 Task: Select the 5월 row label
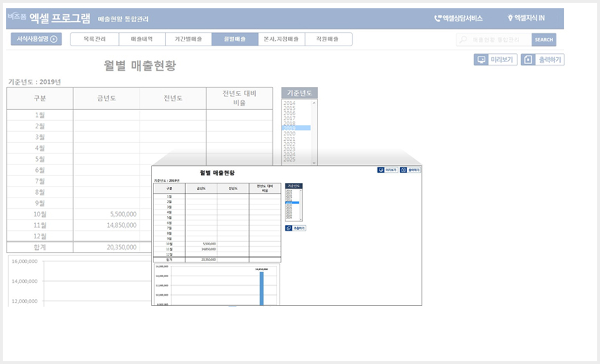pyautogui.click(x=40, y=159)
